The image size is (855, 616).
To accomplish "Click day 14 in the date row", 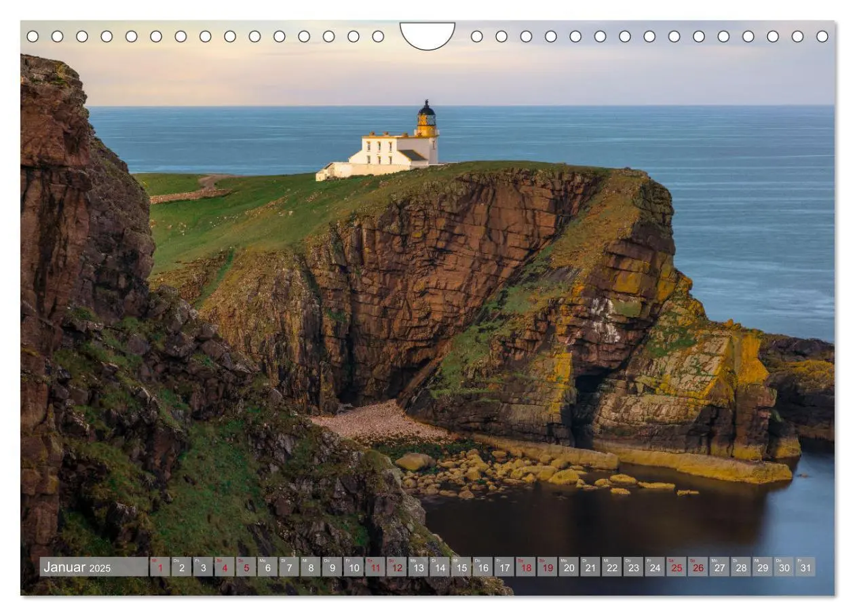I will point(439,567).
